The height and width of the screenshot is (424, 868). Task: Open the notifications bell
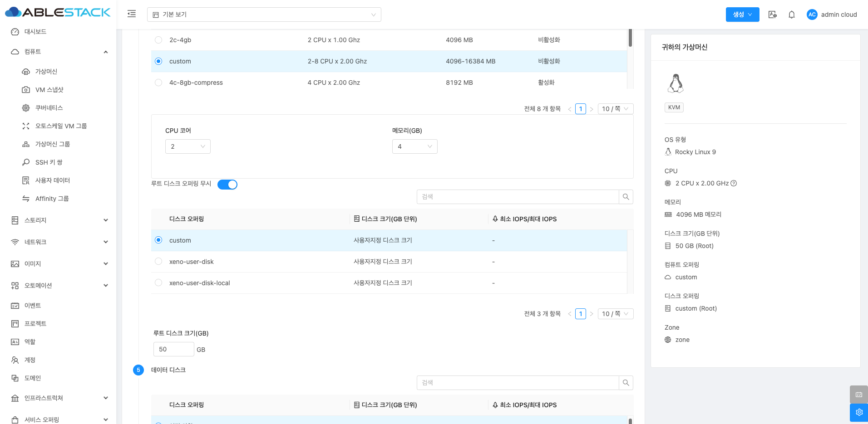point(791,15)
